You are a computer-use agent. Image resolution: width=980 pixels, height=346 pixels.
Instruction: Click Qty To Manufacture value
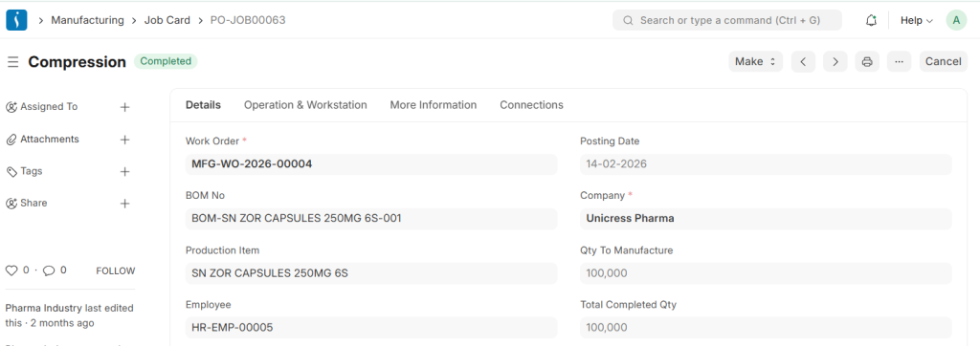click(766, 273)
